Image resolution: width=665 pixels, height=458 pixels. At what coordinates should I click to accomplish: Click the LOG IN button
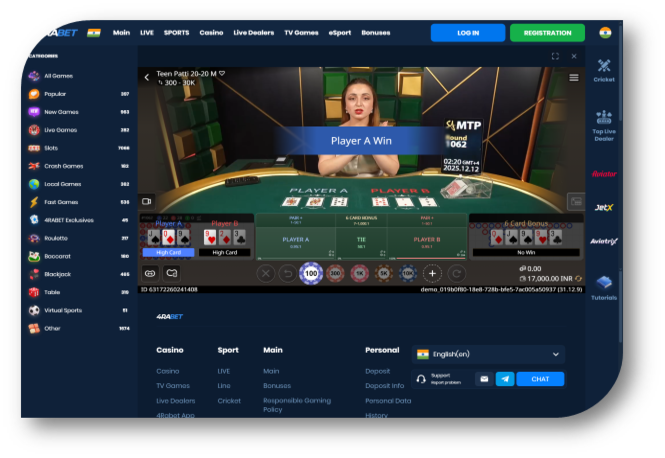(468, 33)
